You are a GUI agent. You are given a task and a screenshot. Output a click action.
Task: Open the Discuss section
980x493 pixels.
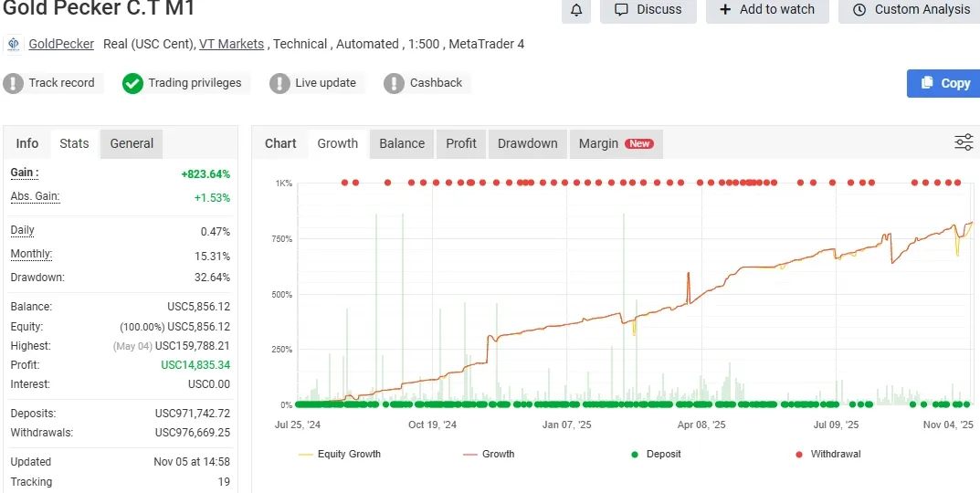click(x=648, y=10)
